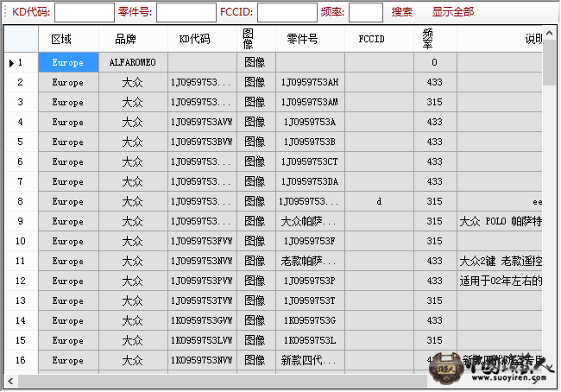561x392 pixels.
Task: Select part number 1K0959753L cell
Action: point(310,340)
